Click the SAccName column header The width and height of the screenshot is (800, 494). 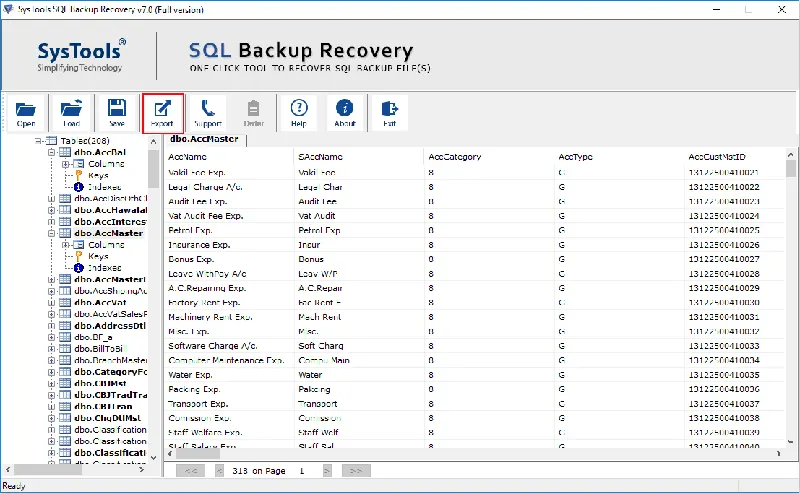pyautogui.click(x=359, y=157)
